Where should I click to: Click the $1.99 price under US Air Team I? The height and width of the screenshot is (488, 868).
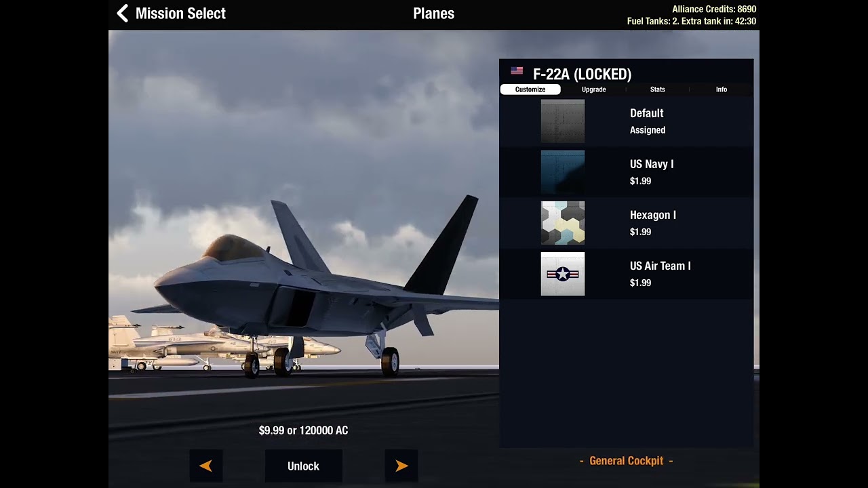tap(641, 283)
